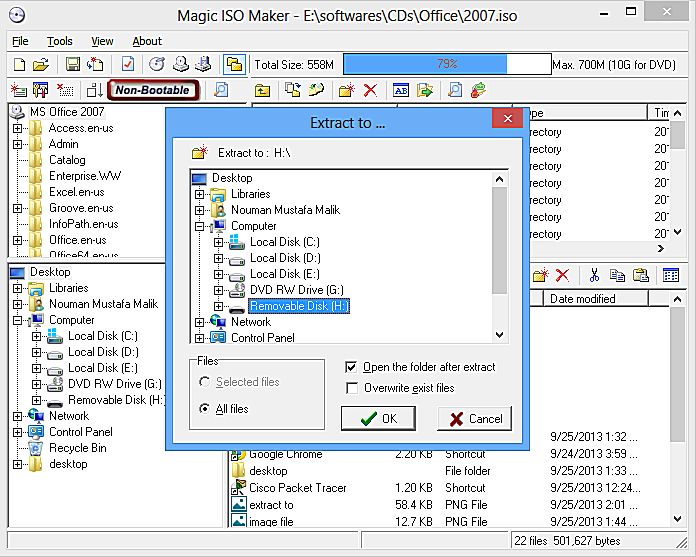696x557 pixels.
Task: Go up one folder level icon
Action: pyautogui.click(x=262, y=91)
